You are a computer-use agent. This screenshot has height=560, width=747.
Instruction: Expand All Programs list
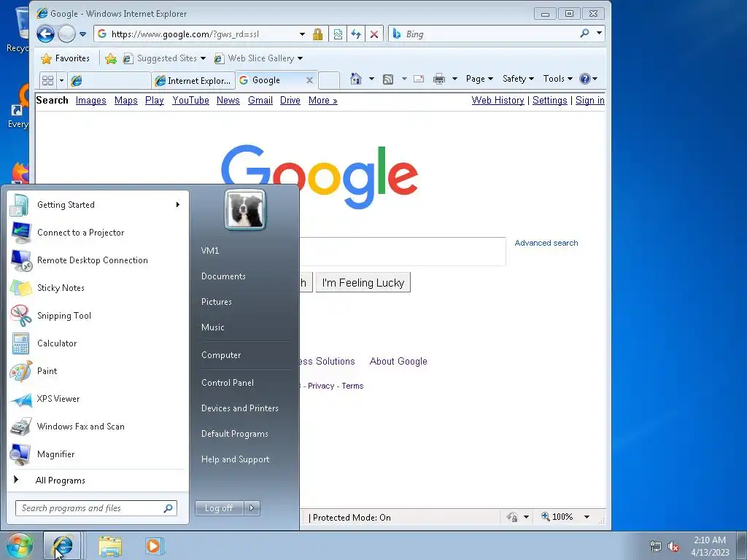98,480
